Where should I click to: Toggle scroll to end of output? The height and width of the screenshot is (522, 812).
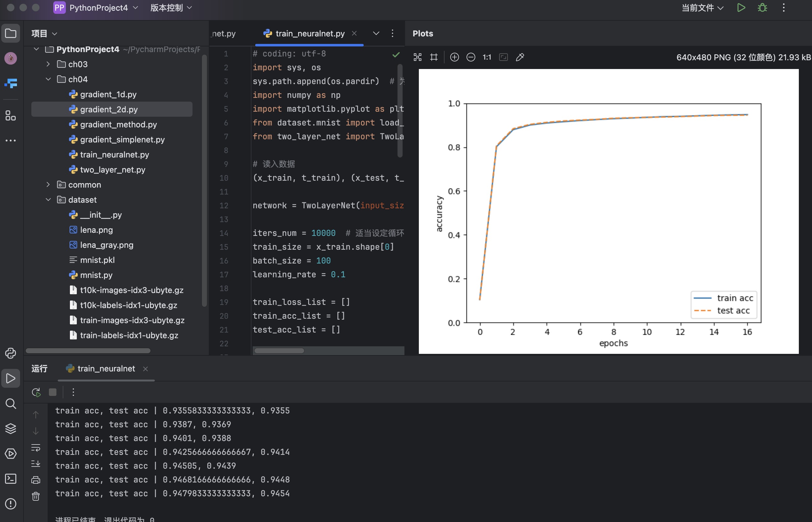point(35,463)
